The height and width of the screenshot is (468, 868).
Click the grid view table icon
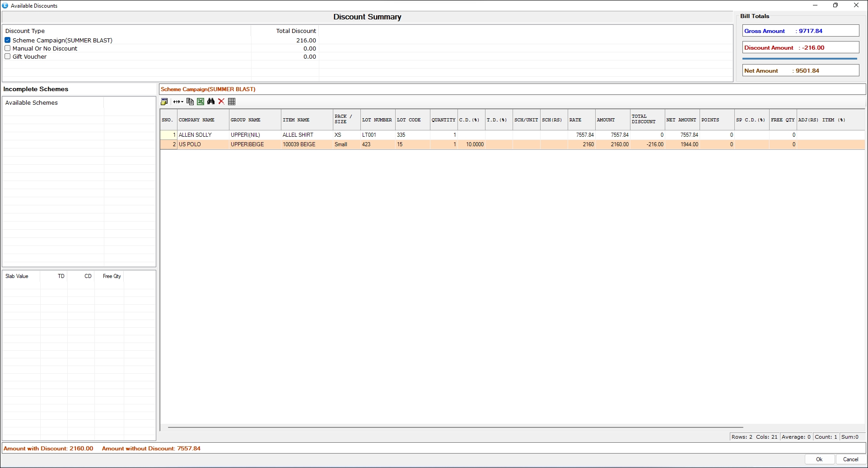[232, 102]
